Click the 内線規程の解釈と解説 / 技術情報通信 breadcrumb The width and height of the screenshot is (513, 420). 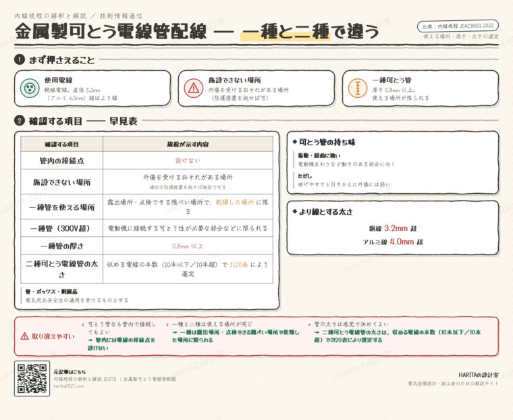coord(78,16)
